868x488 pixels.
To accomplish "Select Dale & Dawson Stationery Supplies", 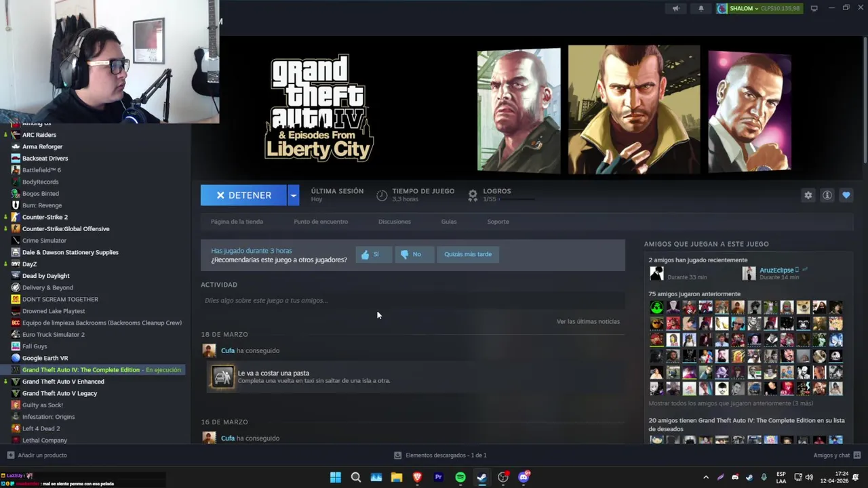I will click(x=70, y=252).
